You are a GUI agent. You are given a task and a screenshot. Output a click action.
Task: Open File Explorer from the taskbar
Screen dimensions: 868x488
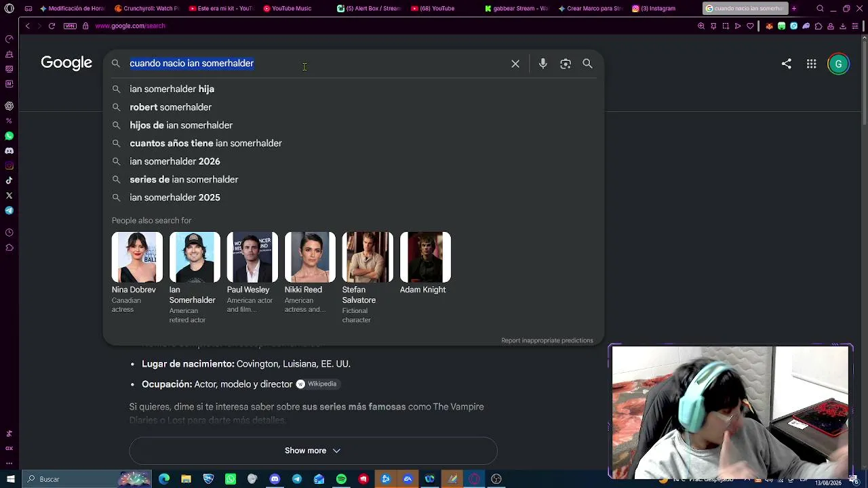[x=186, y=479]
